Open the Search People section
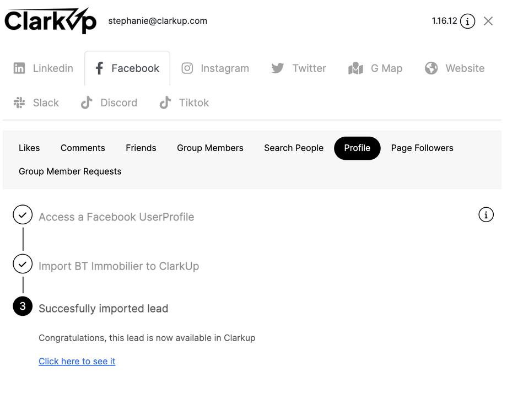 [x=294, y=148]
